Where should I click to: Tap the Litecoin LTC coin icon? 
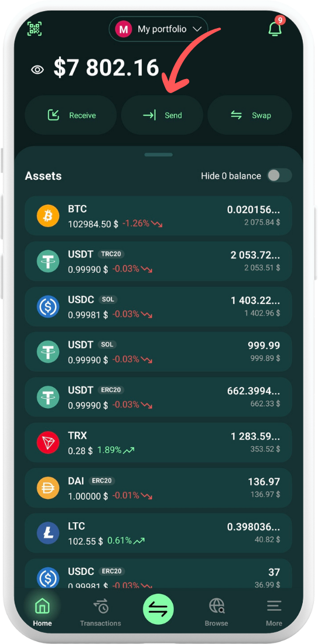48,533
